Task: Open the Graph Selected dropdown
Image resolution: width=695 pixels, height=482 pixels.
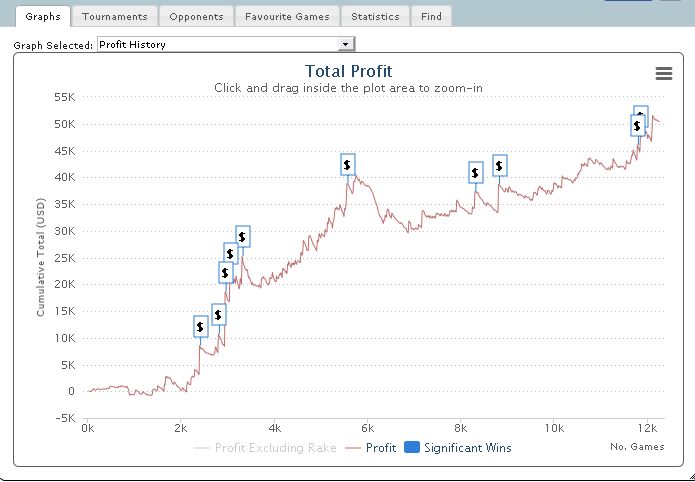Action: (346, 44)
